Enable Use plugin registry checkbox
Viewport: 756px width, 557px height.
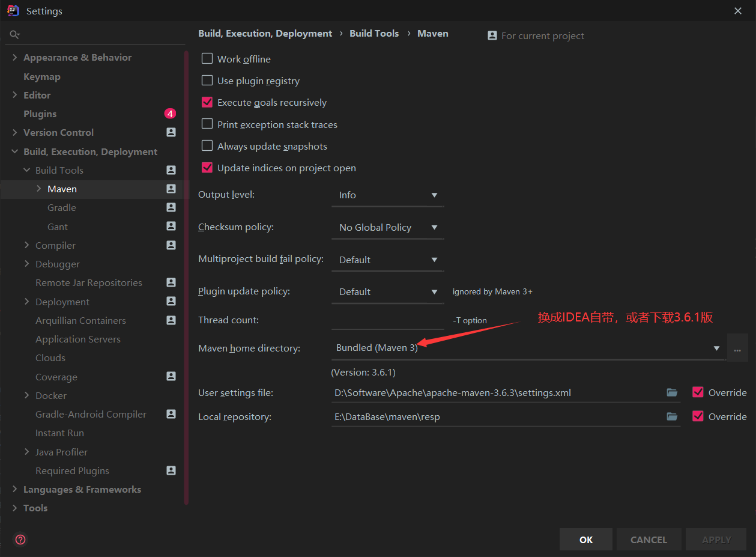click(207, 80)
